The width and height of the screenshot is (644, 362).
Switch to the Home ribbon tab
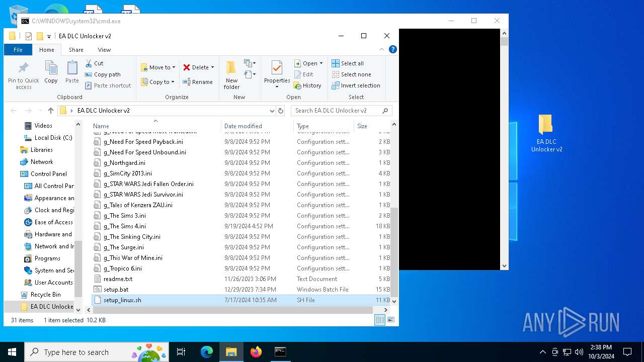[47, 50]
